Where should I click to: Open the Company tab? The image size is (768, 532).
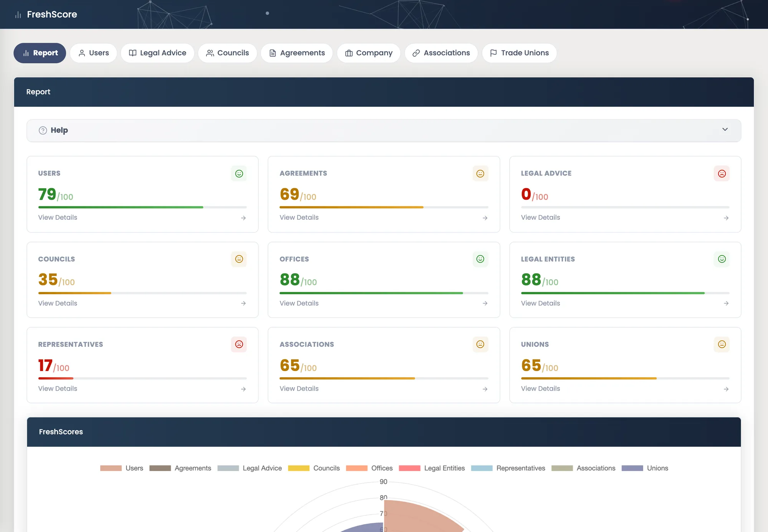(369, 53)
